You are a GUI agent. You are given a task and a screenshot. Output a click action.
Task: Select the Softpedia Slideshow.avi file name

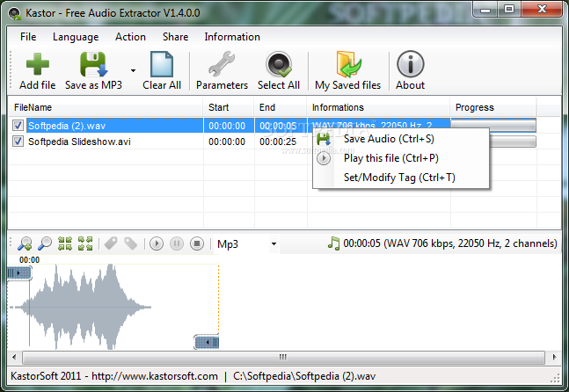(x=79, y=142)
